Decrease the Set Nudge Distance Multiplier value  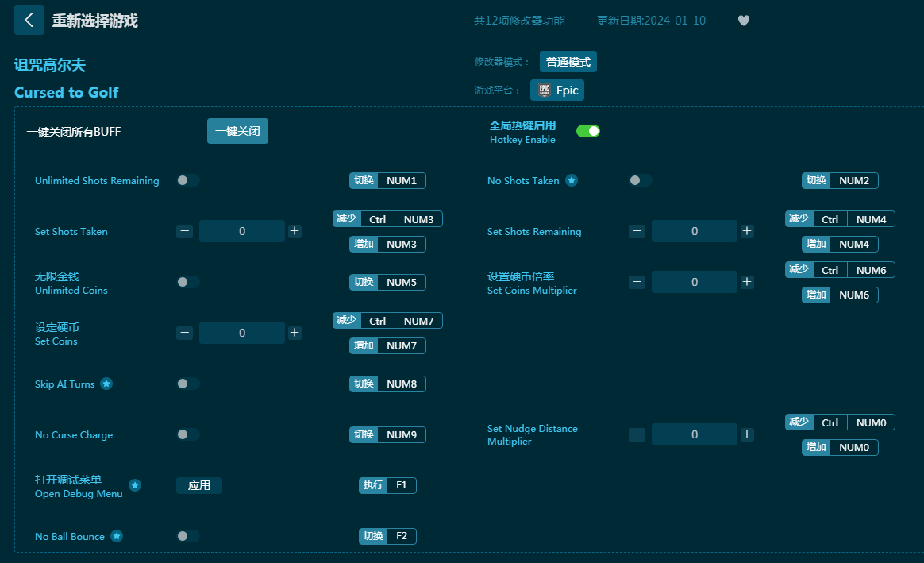click(x=637, y=434)
